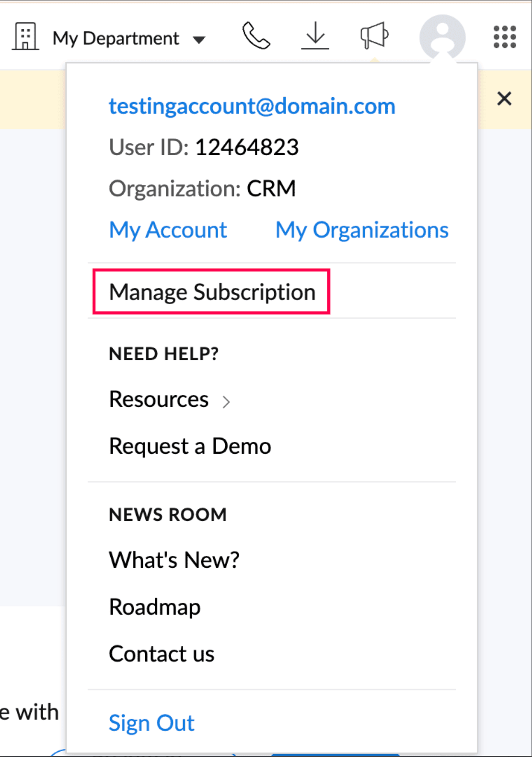This screenshot has height=757, width=532.
Task: Dismiss the yellow banner with X
Action: pos(504,99)
